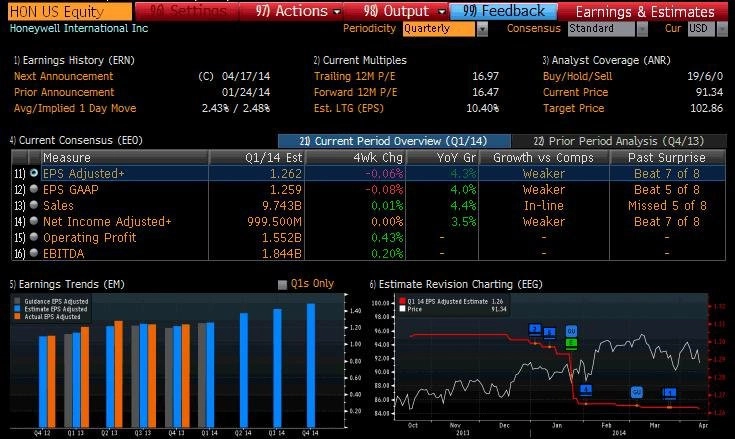Click the 4Wk Chg column header
735x439 pixels.
click(x=356, y=157)
